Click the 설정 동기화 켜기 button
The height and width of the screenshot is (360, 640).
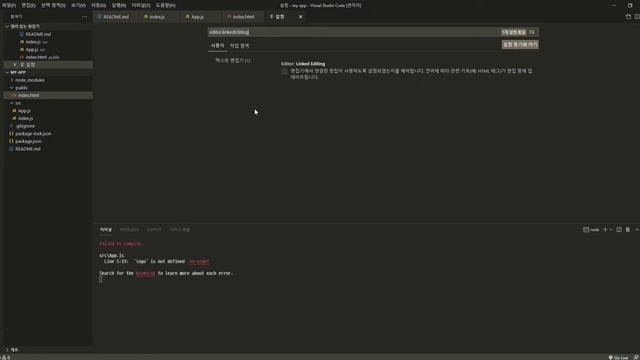[x=520, y=44]
